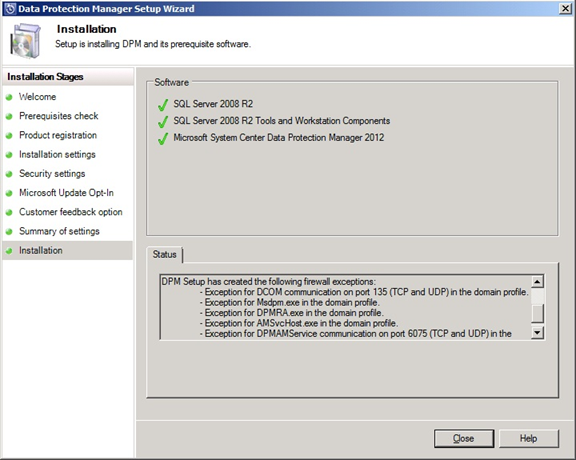Select the Product registration stage
Screen dimensions: 576x460
coord(58,135)
